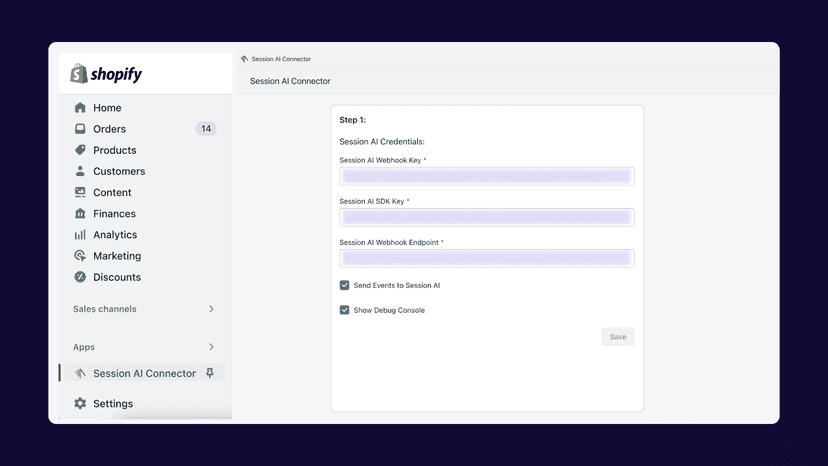The height and width of the screenshot is (466, 828).
Task: Click the Marketing target icon
Action: click(80, 256)
